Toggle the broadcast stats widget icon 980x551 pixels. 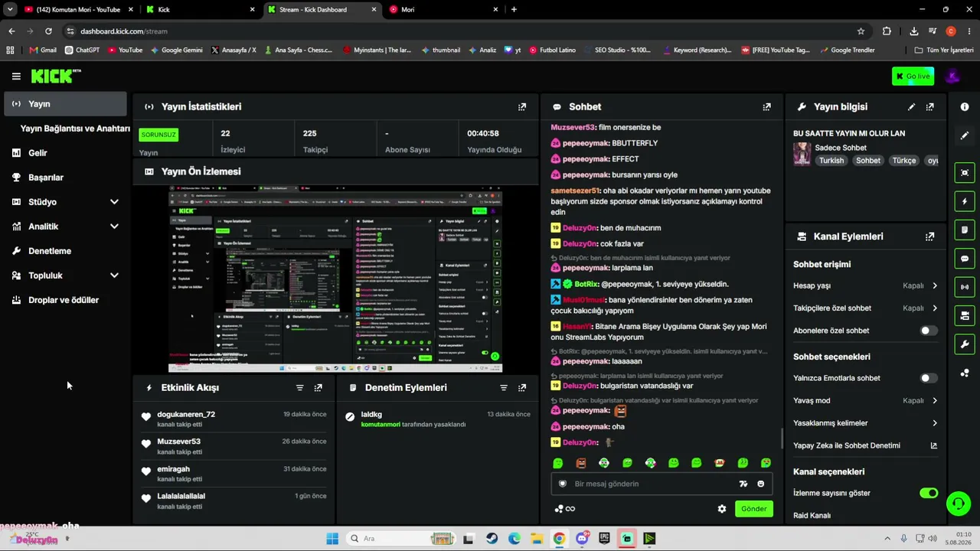tap(965, 287)
